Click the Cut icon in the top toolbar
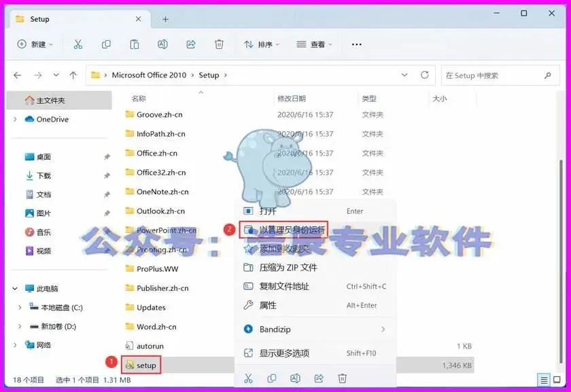Image resolution: width=571 pixels, height=392 pixels. pyautogui.click(x=78, y=44)
